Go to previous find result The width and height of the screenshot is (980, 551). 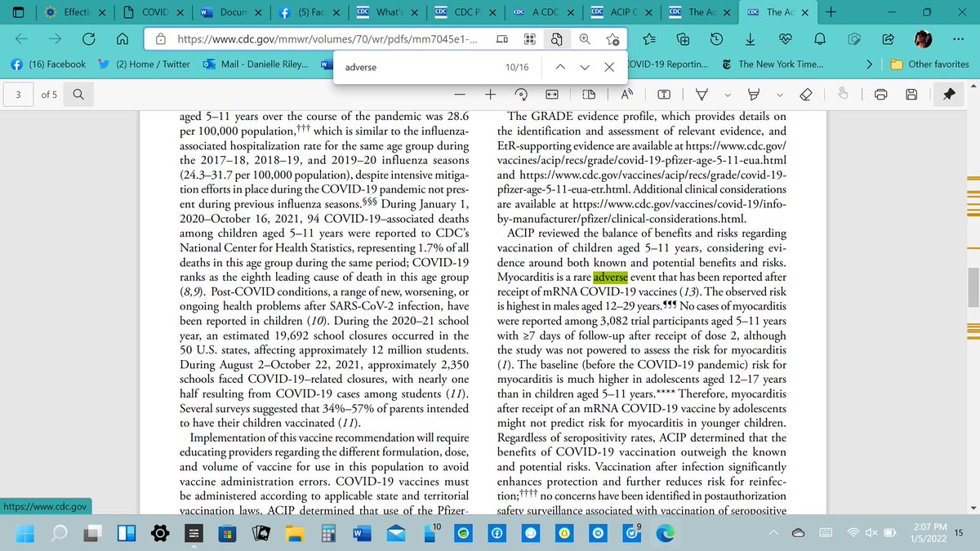559,67
